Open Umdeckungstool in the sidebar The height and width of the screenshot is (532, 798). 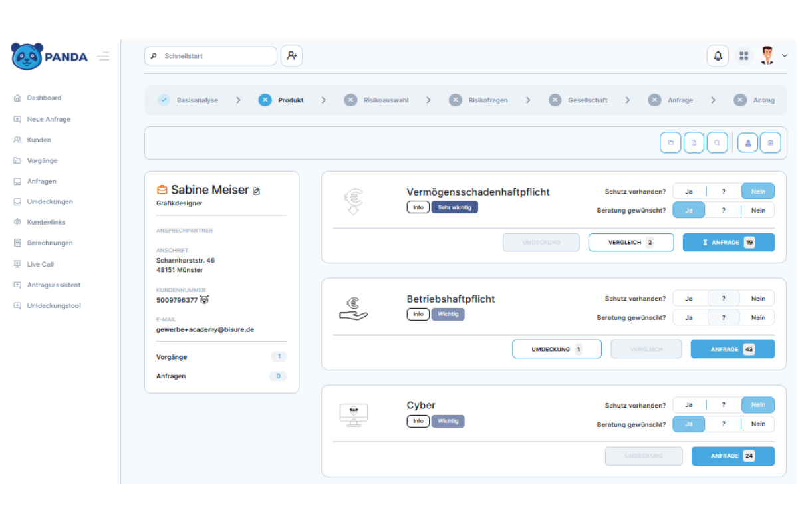54,306
